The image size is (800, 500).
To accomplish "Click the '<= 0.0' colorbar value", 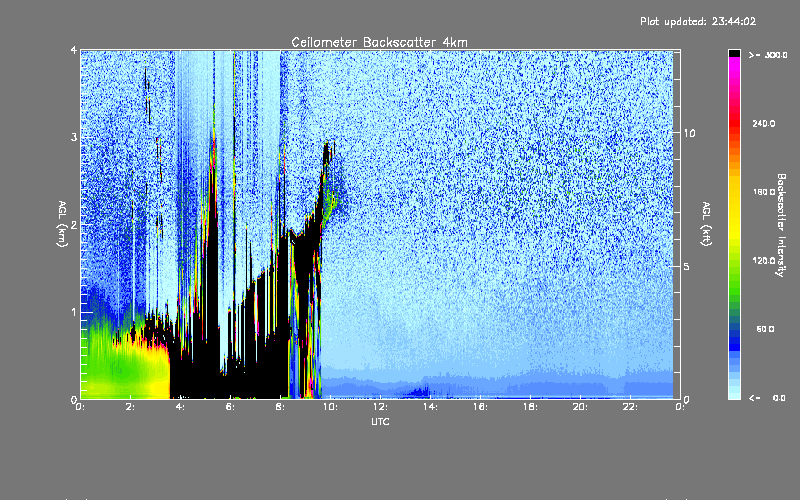I will pyautogui.click(x=768, y=398).
